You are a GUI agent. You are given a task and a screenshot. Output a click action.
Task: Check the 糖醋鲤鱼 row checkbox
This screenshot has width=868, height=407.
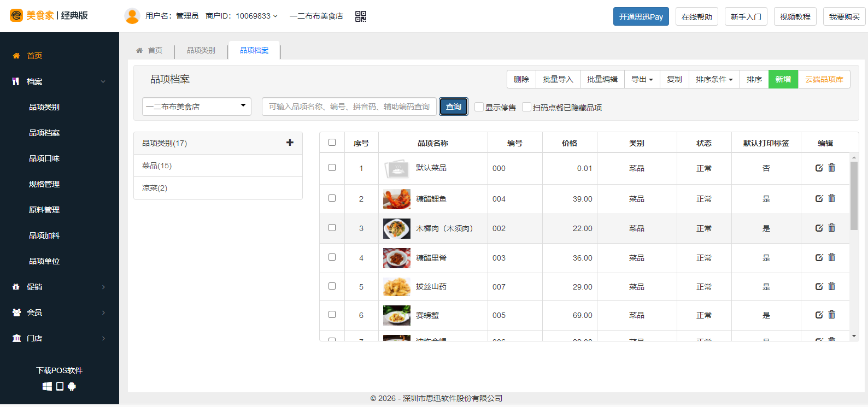point(332,198)
